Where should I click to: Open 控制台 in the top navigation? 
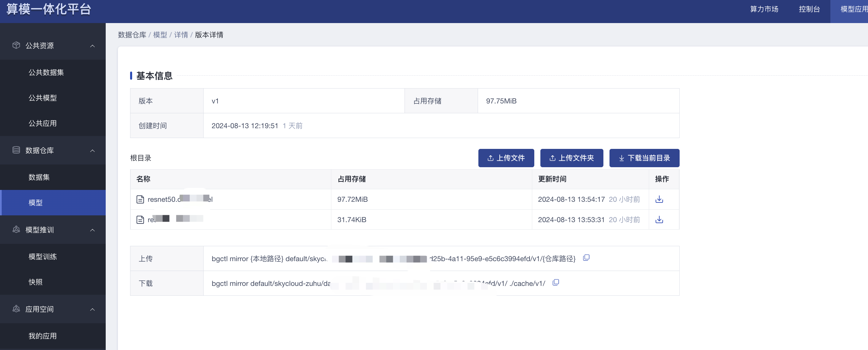[x=809, y=9]
